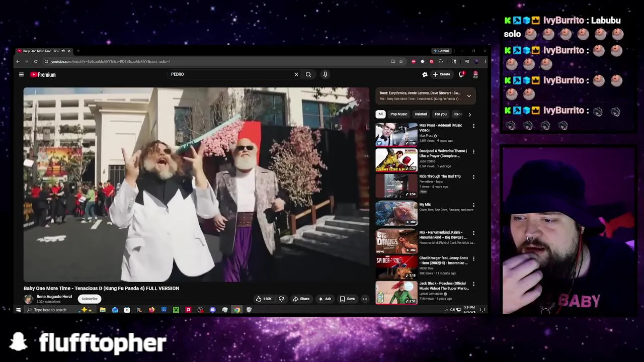Click the taskbar search box
This screenshot has height=362, width=644.
tap(60, 310)
